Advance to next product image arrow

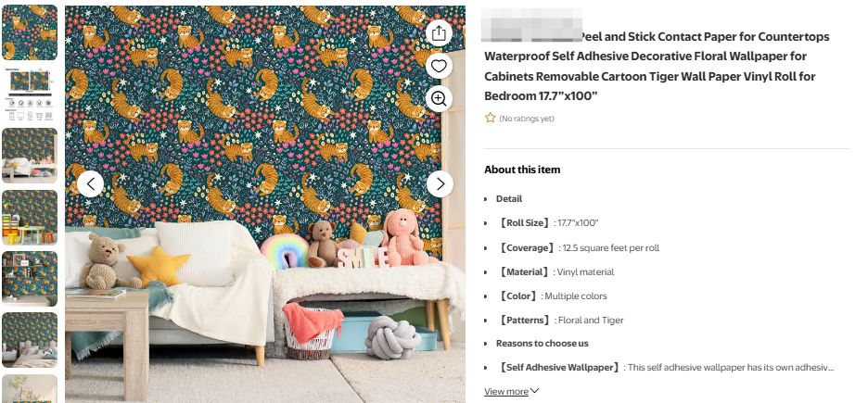(440, 183)
